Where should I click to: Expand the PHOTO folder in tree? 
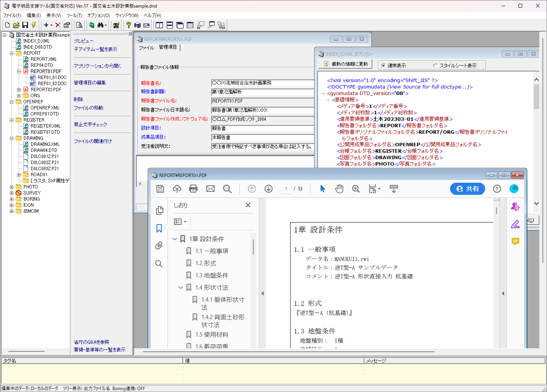pos(11,187)
